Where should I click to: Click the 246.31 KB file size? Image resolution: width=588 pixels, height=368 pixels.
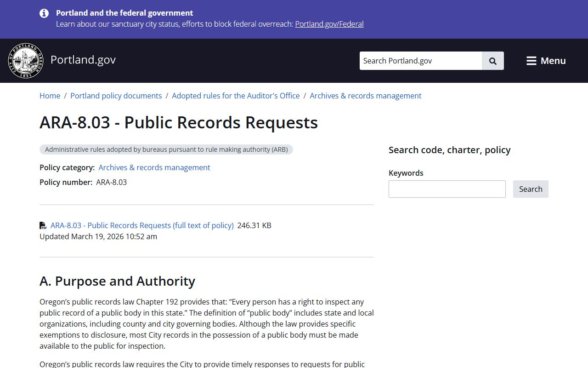click(254, 225)
